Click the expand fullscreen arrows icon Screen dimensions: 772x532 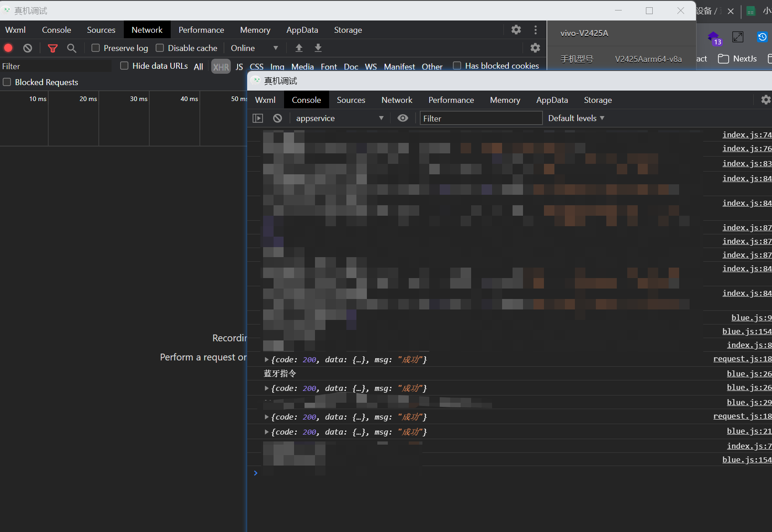738,37
